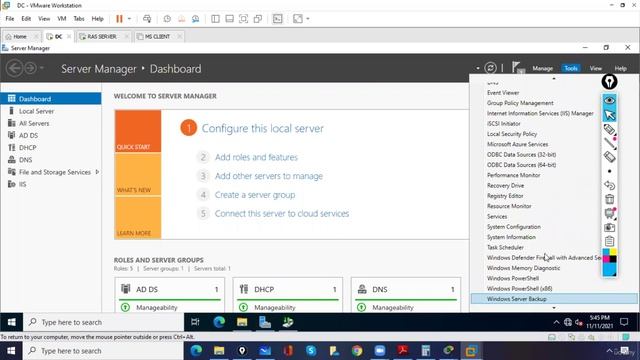Viewport: 640px width, 360px height.
Task: Refresh the Server Manager dashboard
Action: click(x=490, y=68)
